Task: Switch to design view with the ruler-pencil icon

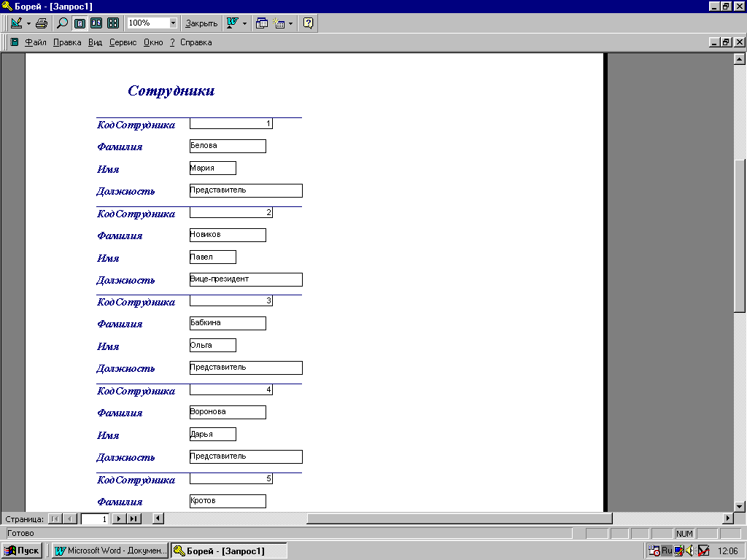Action: tap(16, 23)
